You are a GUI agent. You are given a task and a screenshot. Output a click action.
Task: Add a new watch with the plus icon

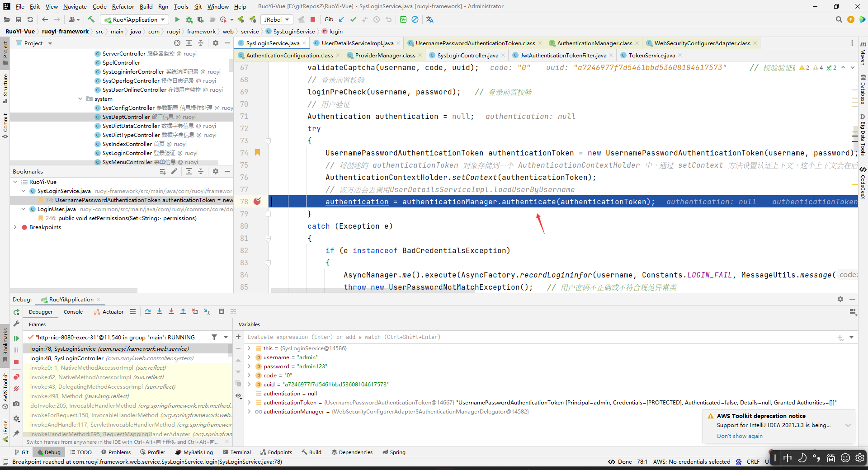pos(238,337)
